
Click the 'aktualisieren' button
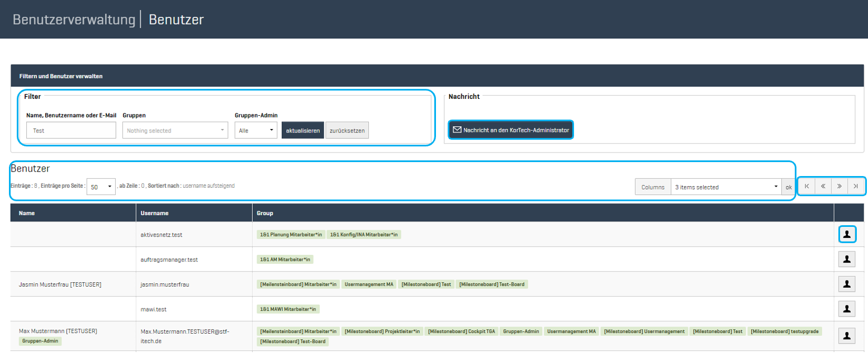click(302, 131)
